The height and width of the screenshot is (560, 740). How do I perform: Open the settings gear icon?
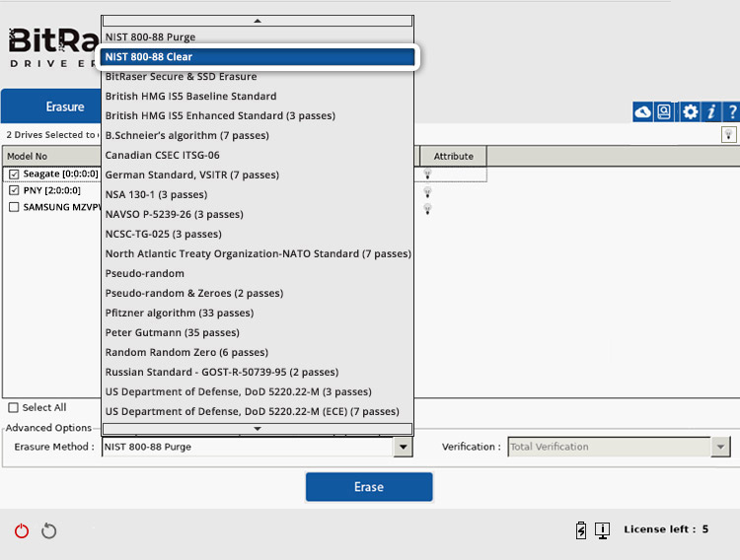pos(690,111)
